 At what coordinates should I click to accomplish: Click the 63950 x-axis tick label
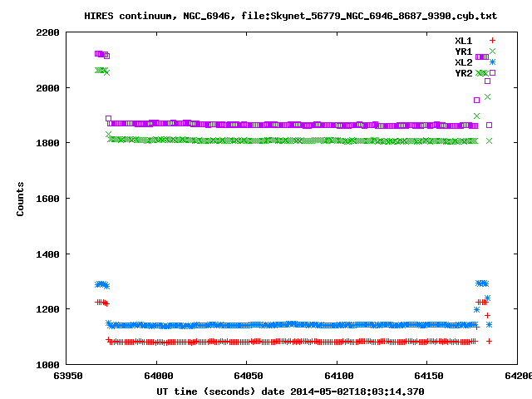68,376
